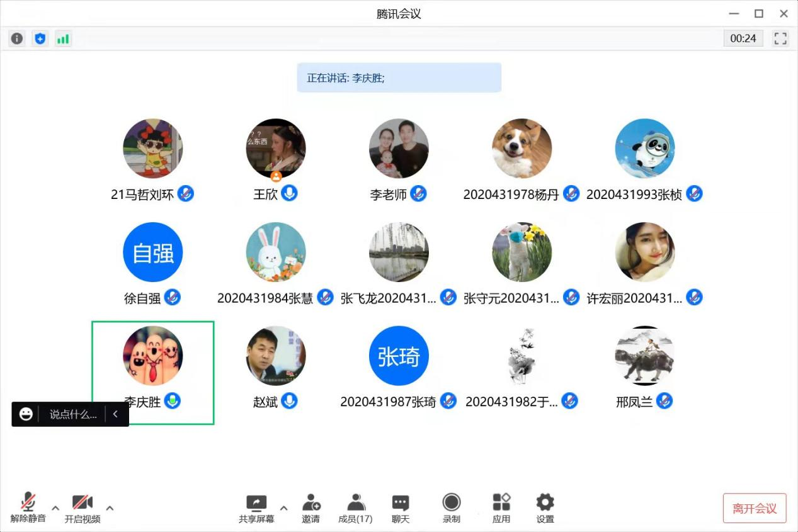Click the microphone icon beside 王欣
Screen dimensions: 798x532
pos(289,193)
